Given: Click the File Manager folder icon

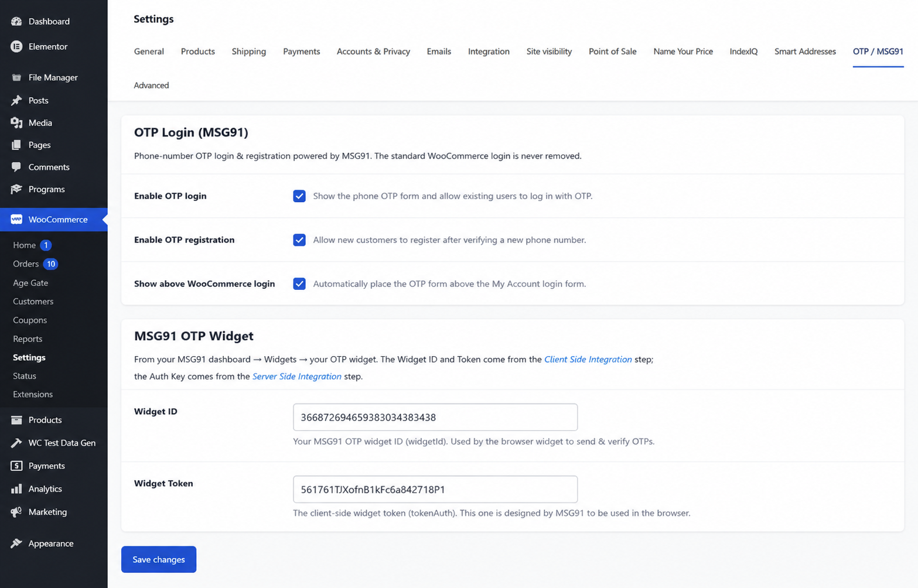Looking at the screenshot, I should [x=16, y=77].
